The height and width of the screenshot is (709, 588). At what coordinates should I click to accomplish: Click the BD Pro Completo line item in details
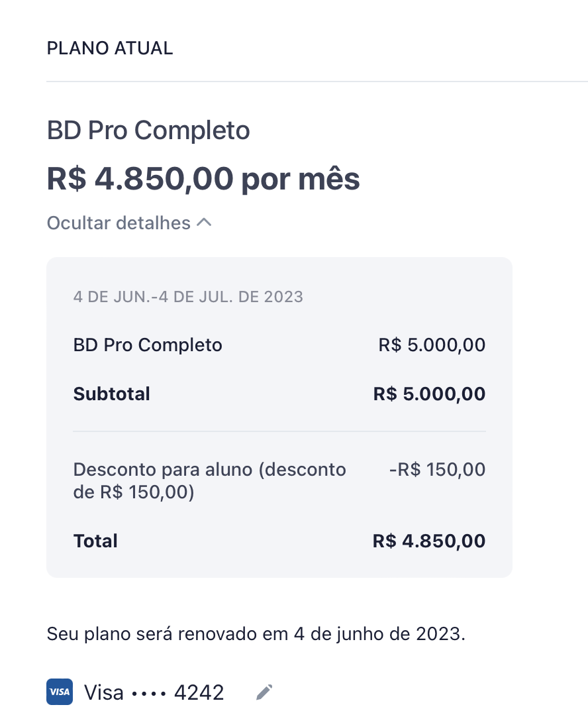coord(148,345)
